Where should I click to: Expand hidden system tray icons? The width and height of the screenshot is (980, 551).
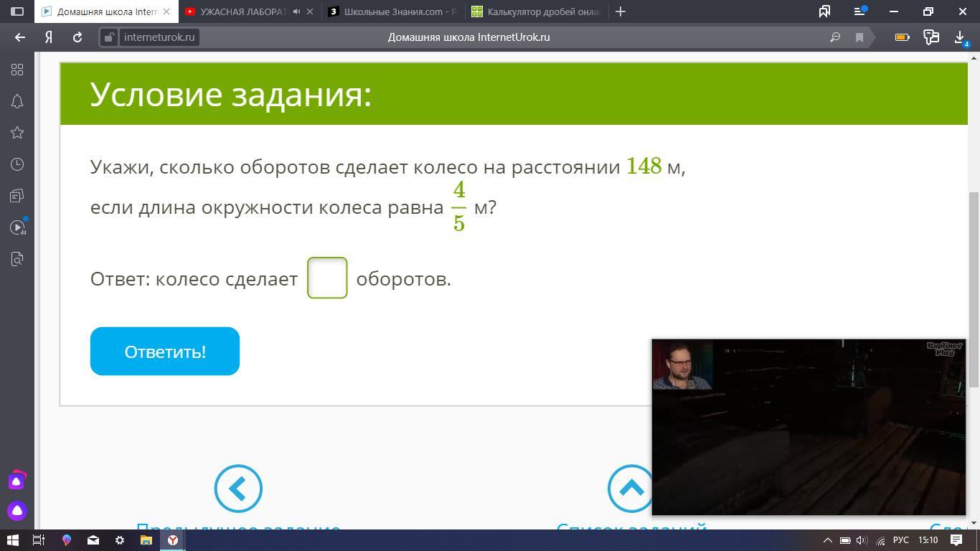(x=827, y=540)
